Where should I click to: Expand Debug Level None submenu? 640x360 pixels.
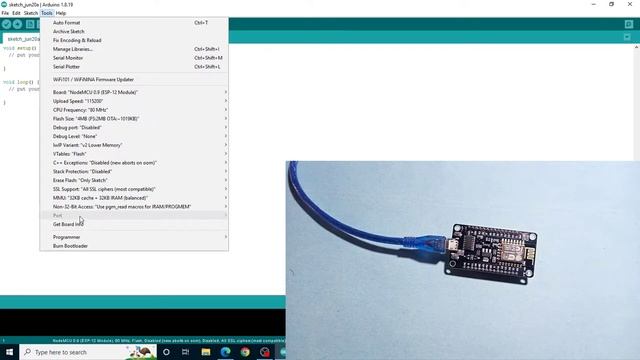134,136
